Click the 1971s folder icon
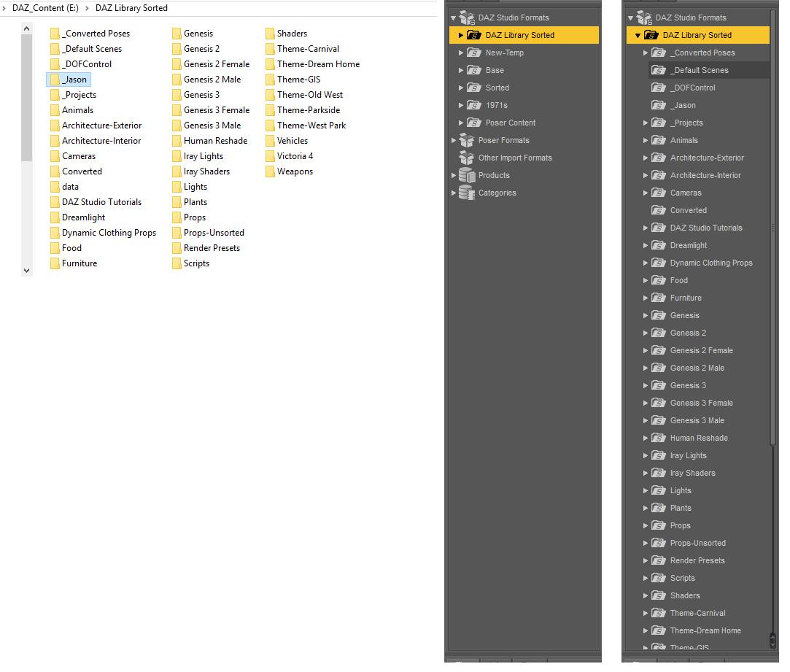Screen dimensions: 790x672 point(473,105)
